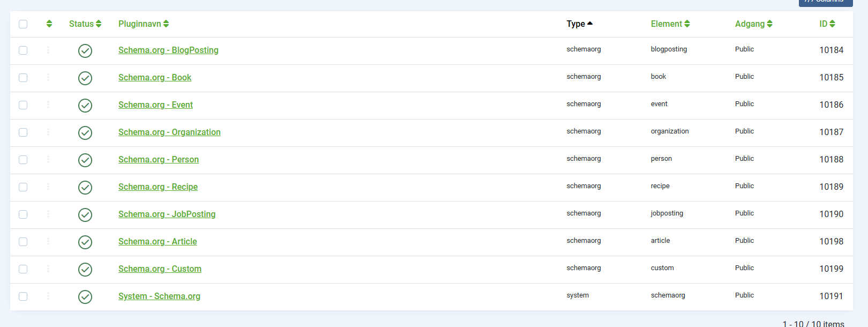Screen dimensions: 868x327
Task: Toggle enabled status of Schema.org - Event
Action: pos(85,106)
